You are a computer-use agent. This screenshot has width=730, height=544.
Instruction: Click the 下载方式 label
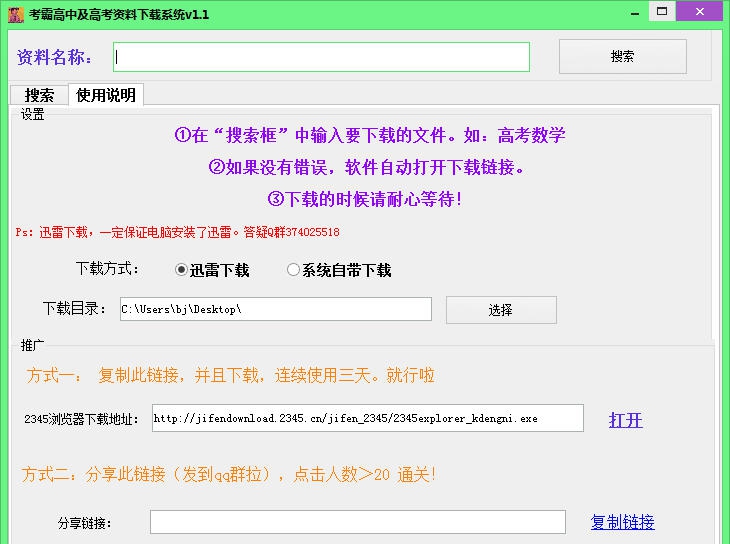pos(107,269)
